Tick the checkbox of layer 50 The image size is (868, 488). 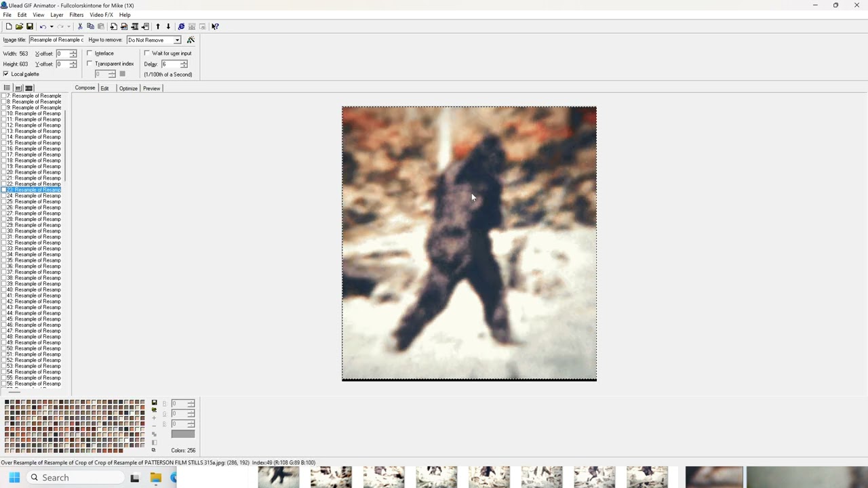coord(3,348)
